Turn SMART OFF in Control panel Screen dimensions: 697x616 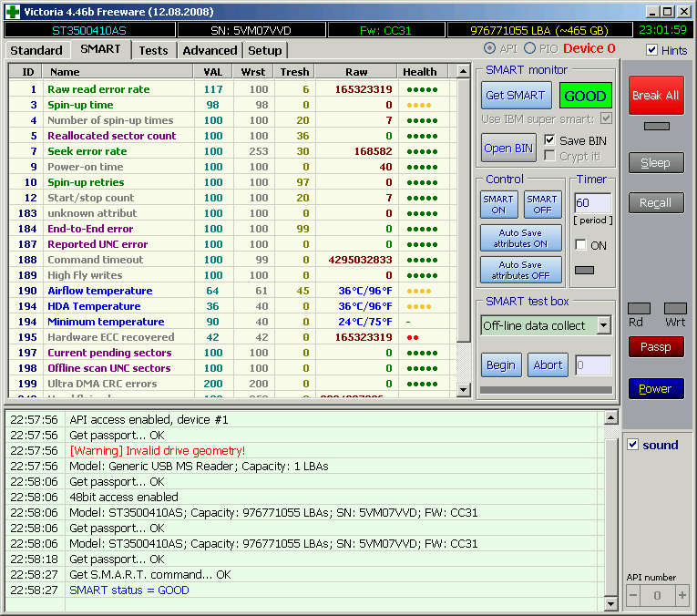click(542, 204)
